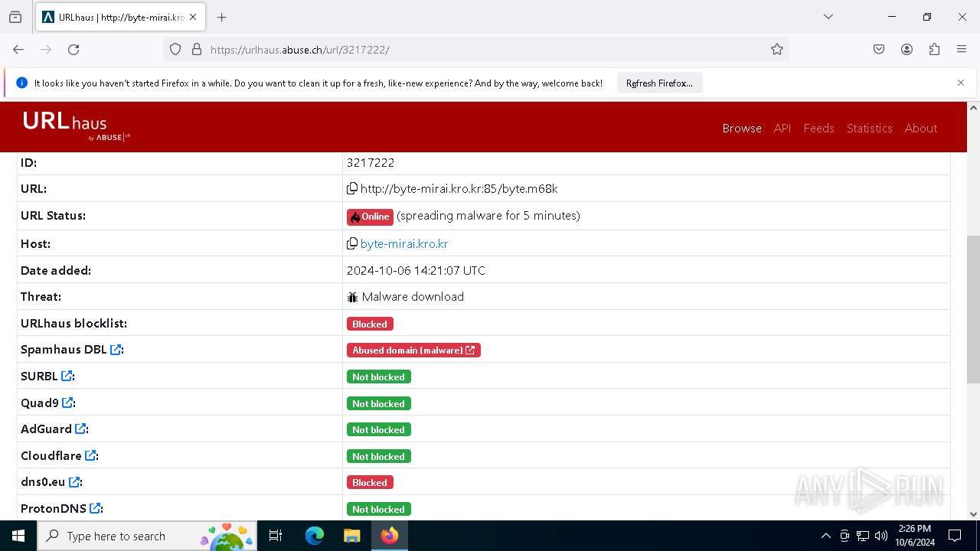
Task: Click the Abused domain (malware) badge
Action: (413, 350)
